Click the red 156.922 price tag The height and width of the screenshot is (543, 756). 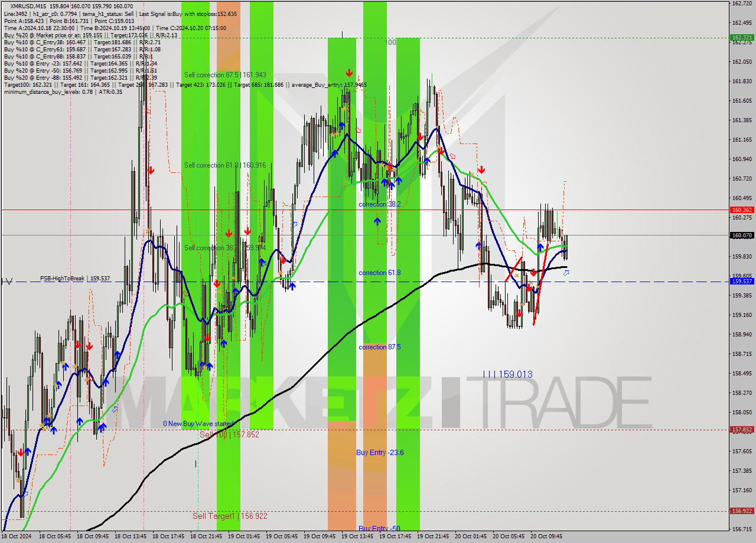point(742,511)
